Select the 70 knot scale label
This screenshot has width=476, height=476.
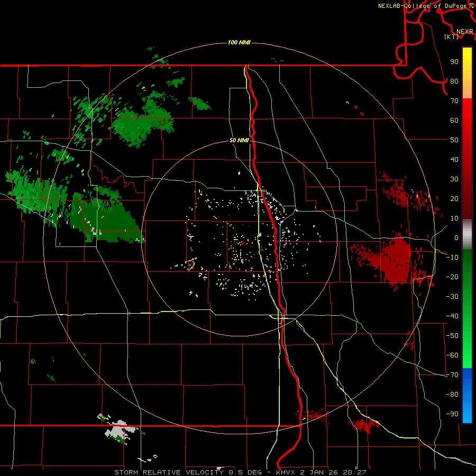454,101
